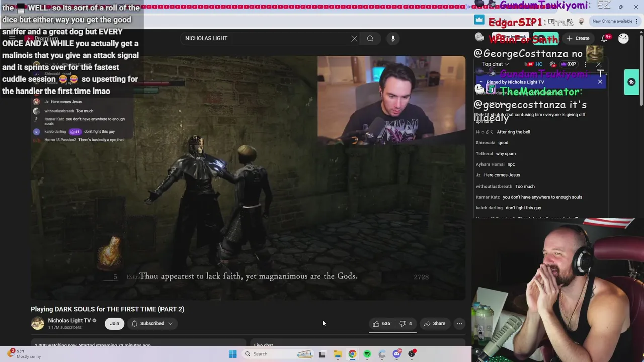Image resolution: width=644 pixels, height=362 pixels.
Task: Open Spotify from the taskbar
Action: (x=367, y=354)
